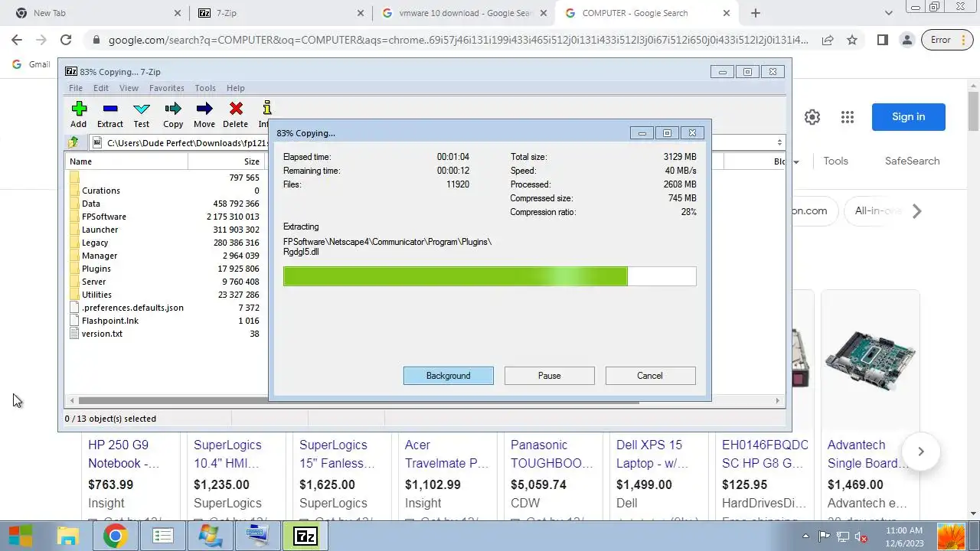Click the Copy toolbar icon
This screenshot has height=551, width=980.
coord(173,114)
